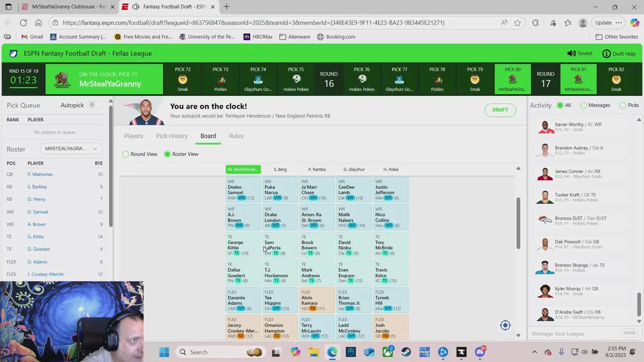Select Round View radio button
The image size is (644, 362).
pos(126,154)
